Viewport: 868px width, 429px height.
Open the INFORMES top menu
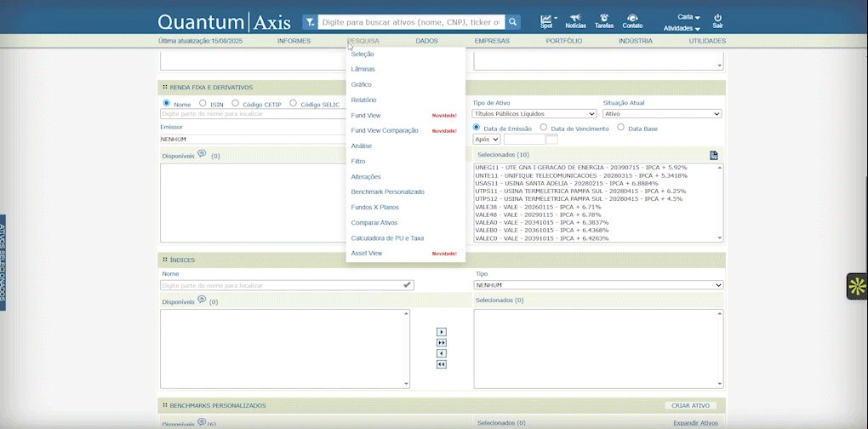point(294,41)
